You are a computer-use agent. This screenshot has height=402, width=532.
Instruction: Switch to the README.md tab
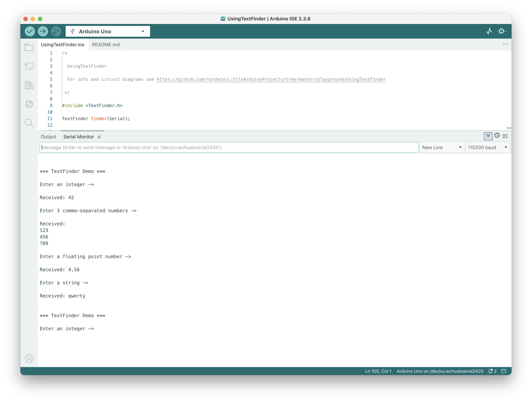click(x=106, y=44)
